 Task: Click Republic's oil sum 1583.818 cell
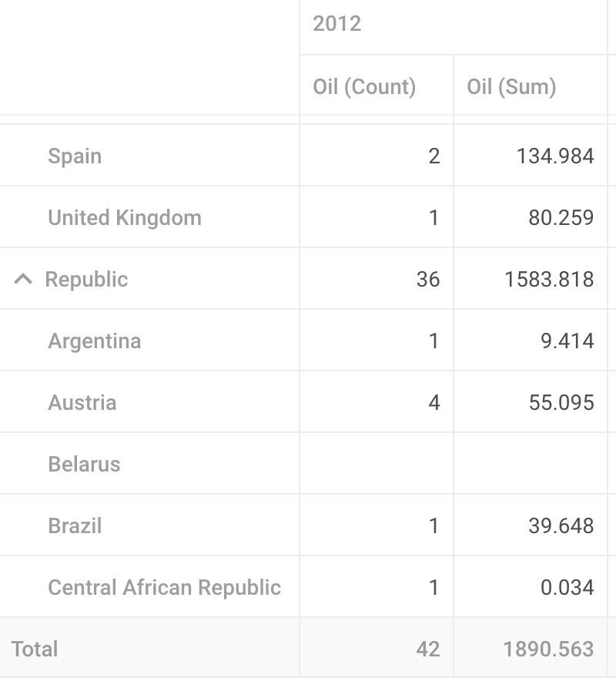tap(531, 279)
